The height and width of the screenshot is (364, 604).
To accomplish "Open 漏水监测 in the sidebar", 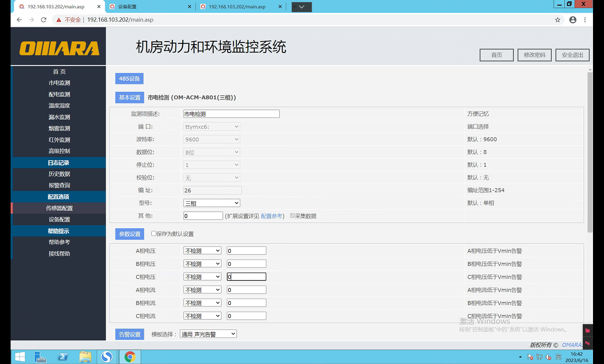I will pyautogui.click(x=59, y=117).
